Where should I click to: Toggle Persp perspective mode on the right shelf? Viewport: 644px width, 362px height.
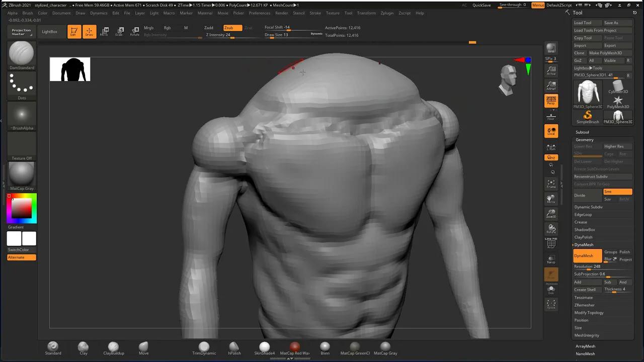pyautogui.click(x=551, y=101)
